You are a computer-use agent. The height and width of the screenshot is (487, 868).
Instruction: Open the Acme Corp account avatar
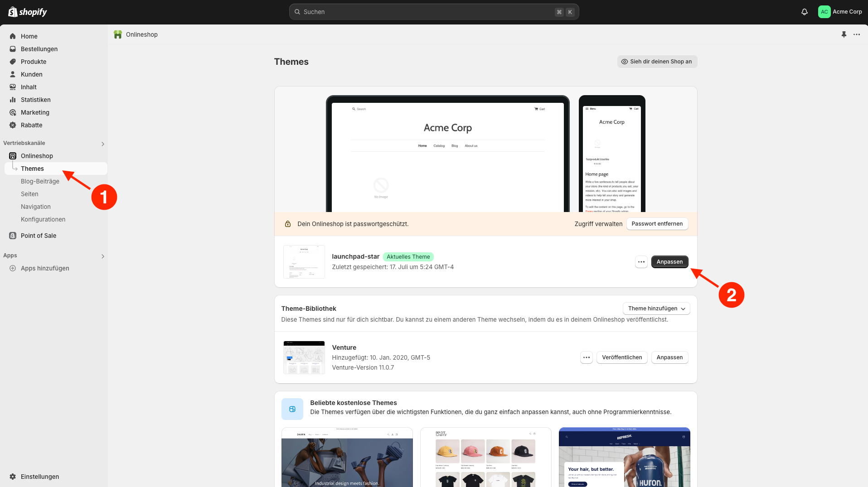click(x=824, y=12)
